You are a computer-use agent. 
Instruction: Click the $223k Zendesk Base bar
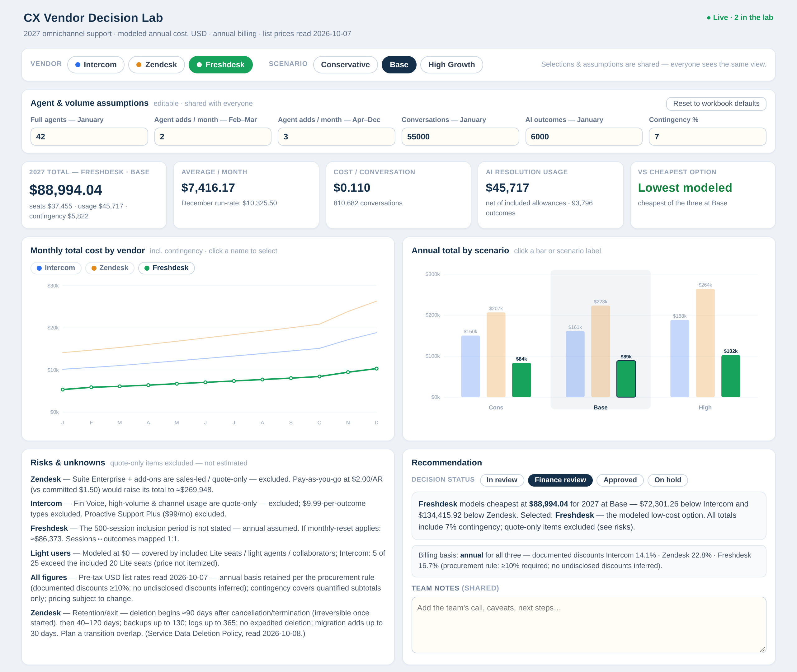[x=600, y=351]
